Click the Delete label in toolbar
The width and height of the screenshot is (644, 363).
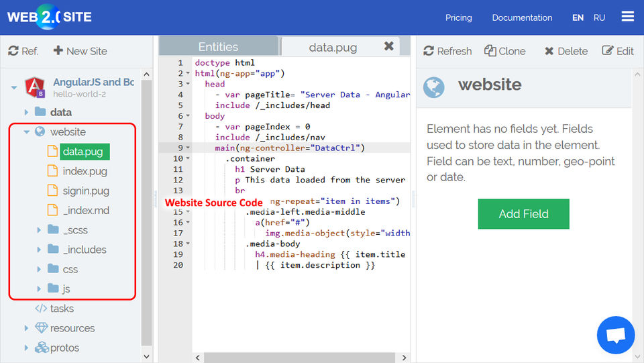pos(572,51)
